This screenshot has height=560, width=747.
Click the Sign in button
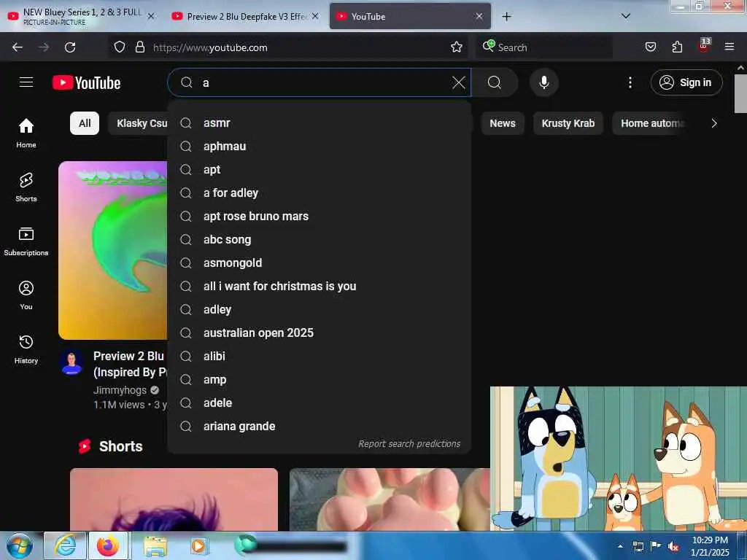coord(686,82)
